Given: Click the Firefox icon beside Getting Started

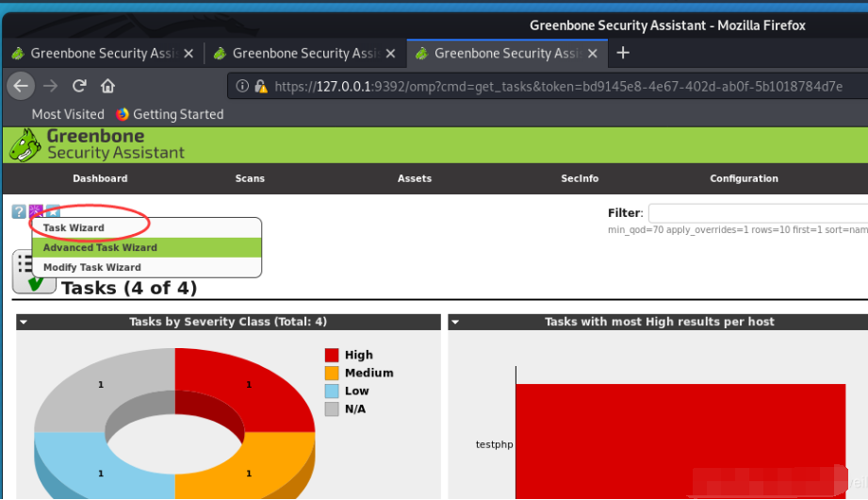Looking at the screenshot, I should 123,114.
